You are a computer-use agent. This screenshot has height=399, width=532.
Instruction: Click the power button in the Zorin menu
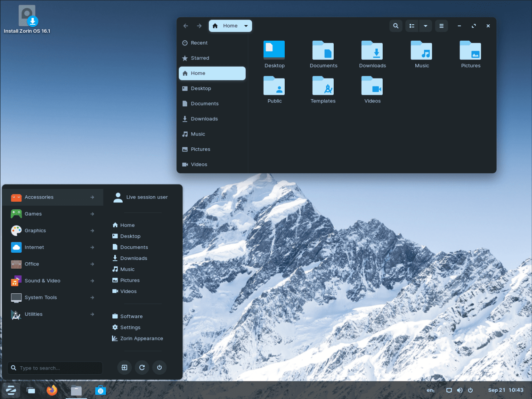pyautogui.click(x=159, y=368)
